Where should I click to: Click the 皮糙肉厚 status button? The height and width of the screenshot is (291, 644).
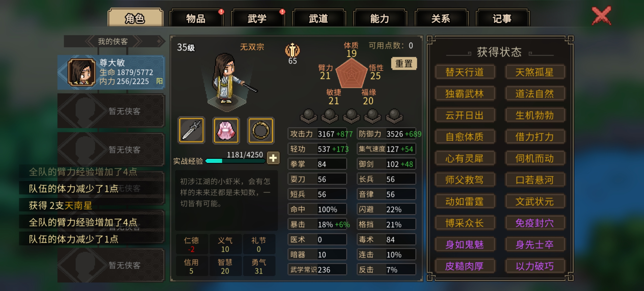point(464,266)
